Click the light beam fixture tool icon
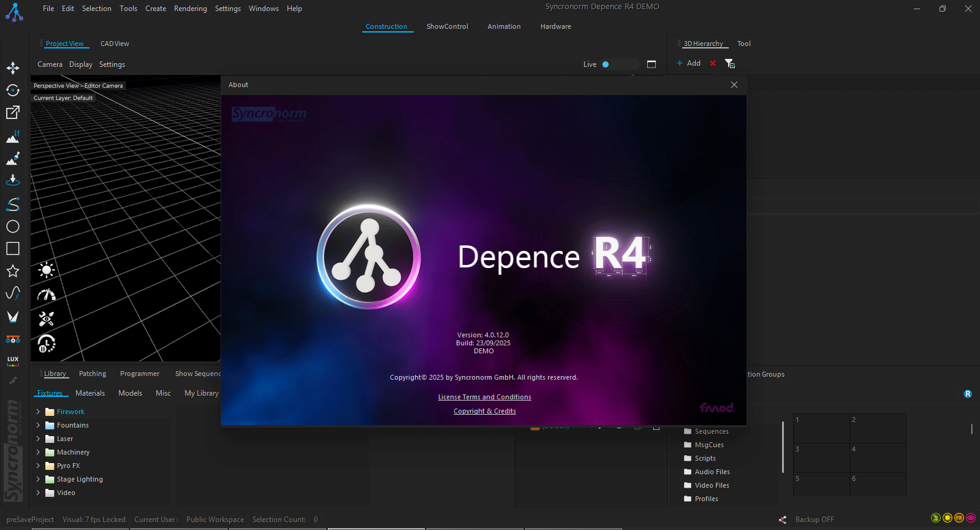The image size is (980, 530). [13, 317]
